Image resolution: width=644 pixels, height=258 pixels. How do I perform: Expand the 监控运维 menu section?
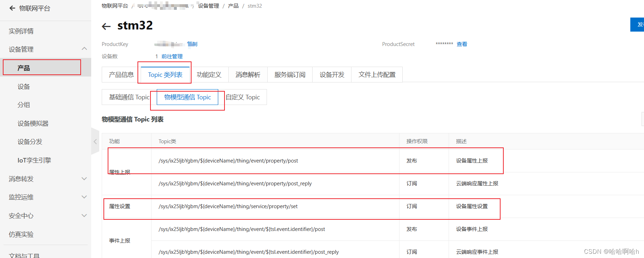[x=84, y=197]
